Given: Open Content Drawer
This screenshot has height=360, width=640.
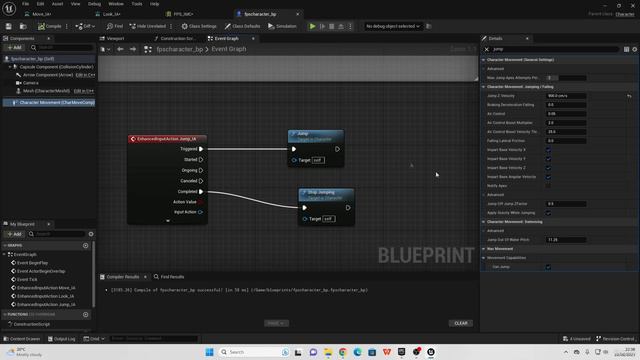Looking at the screenshot, I should pyautogui.click(x=22, y=339).
